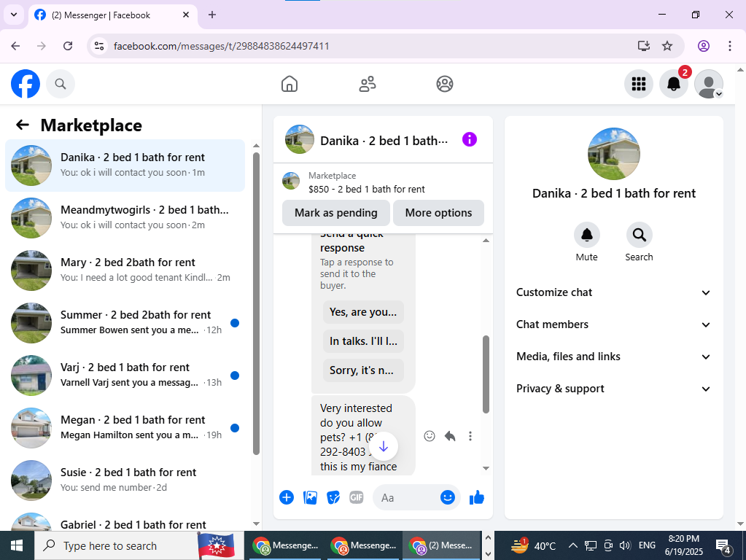This screenshot has height=560, width=746.
Task: Show hidden system tray icons
Action: (573, 545)
